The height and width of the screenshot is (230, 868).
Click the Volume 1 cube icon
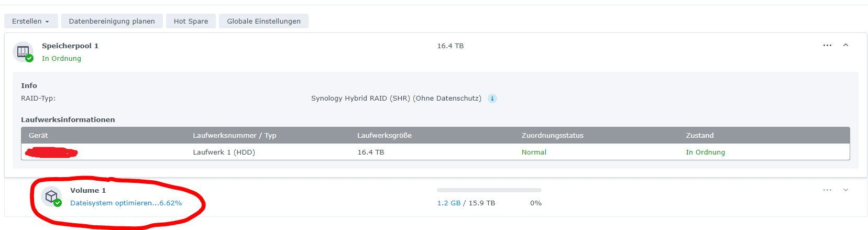[x=51, y=196]
